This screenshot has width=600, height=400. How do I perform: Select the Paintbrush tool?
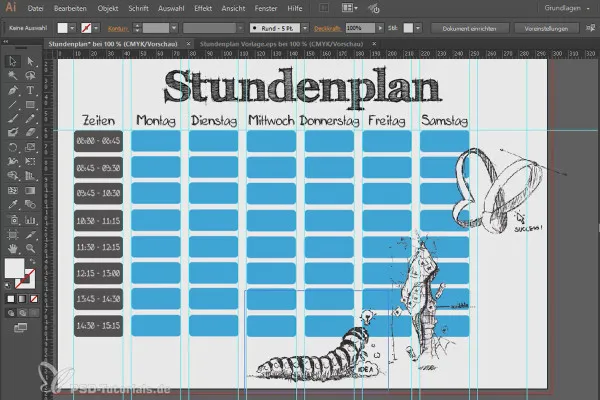tap(13, 119)
